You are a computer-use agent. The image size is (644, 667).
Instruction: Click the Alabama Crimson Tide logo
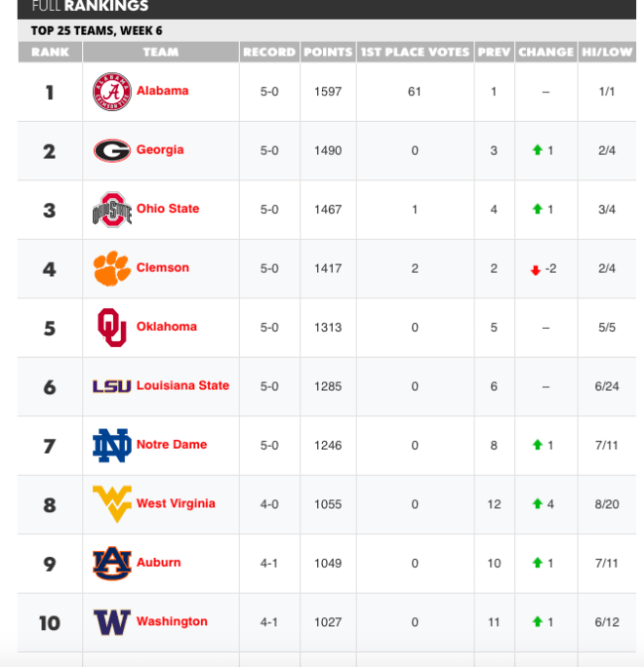tap(112, 92)
